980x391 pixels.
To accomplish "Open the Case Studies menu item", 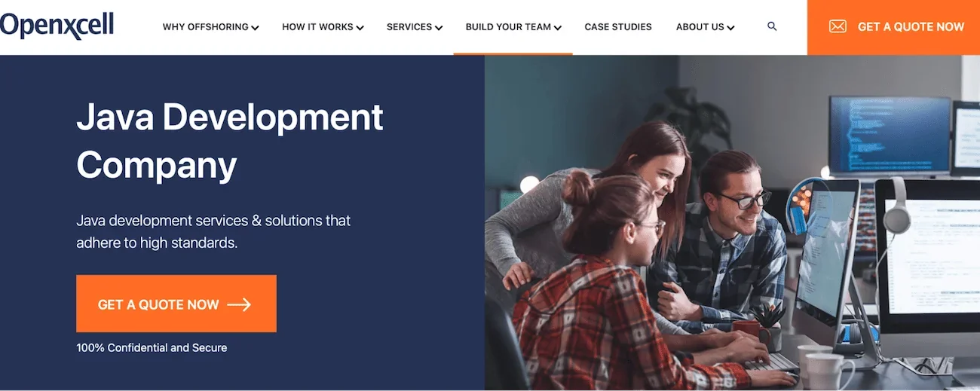I will tap(618, 27).
